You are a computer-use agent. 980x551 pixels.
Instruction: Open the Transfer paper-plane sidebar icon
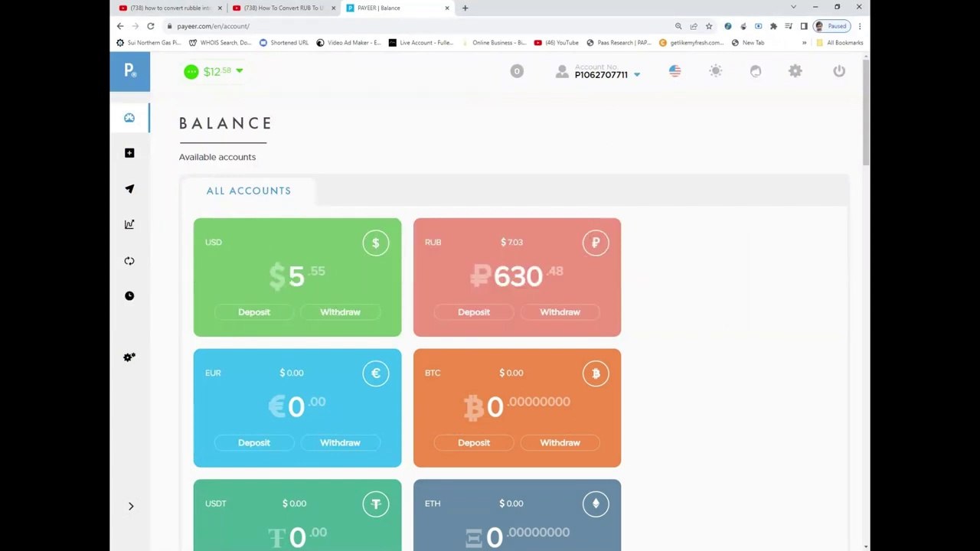pyautogui.click(x=129, y=188)
